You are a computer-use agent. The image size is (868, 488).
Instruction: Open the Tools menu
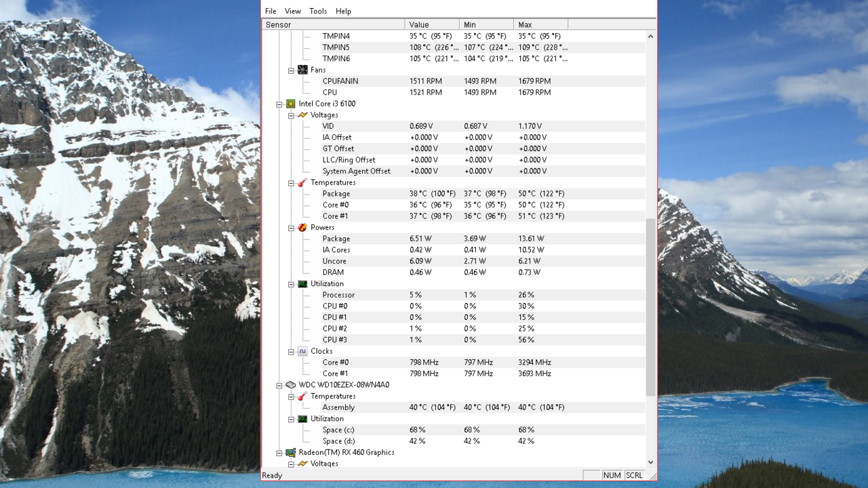[x=318, y=11]
